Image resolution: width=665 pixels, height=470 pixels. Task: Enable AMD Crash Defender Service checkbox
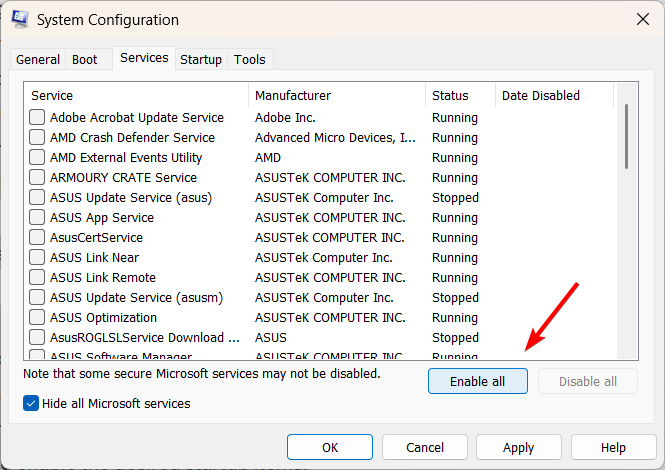tap(37, 137)
